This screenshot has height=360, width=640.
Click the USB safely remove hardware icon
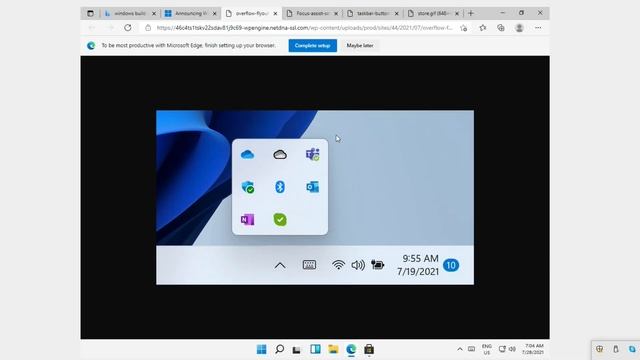616,349
